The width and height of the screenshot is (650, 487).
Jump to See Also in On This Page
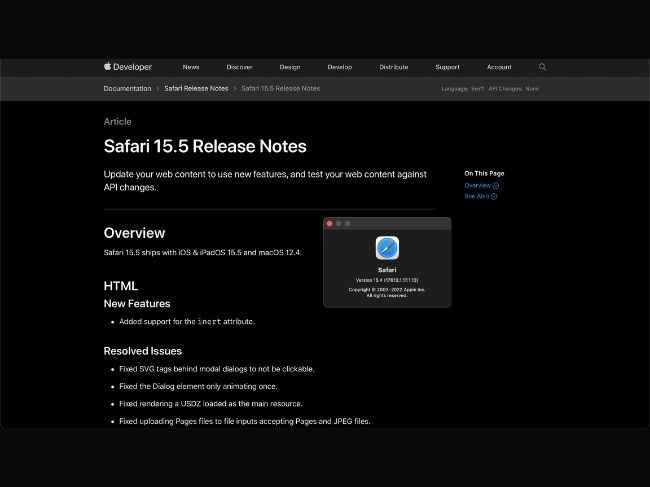pyautogui.click(x=480, y=196)
